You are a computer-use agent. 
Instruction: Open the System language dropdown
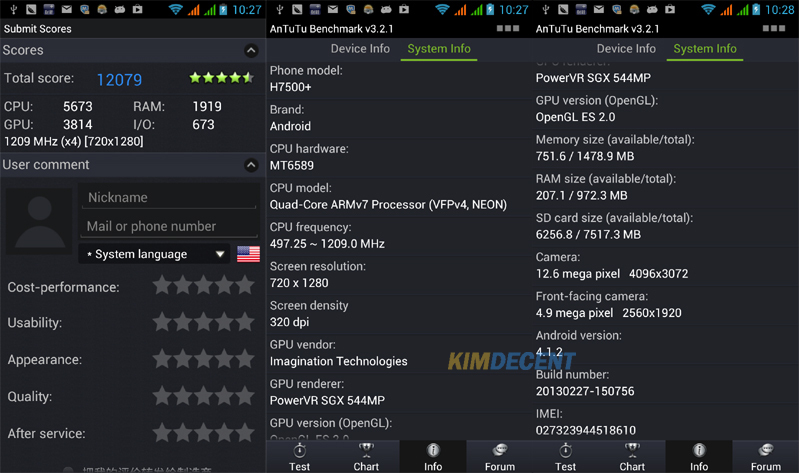tap(156, 254)
